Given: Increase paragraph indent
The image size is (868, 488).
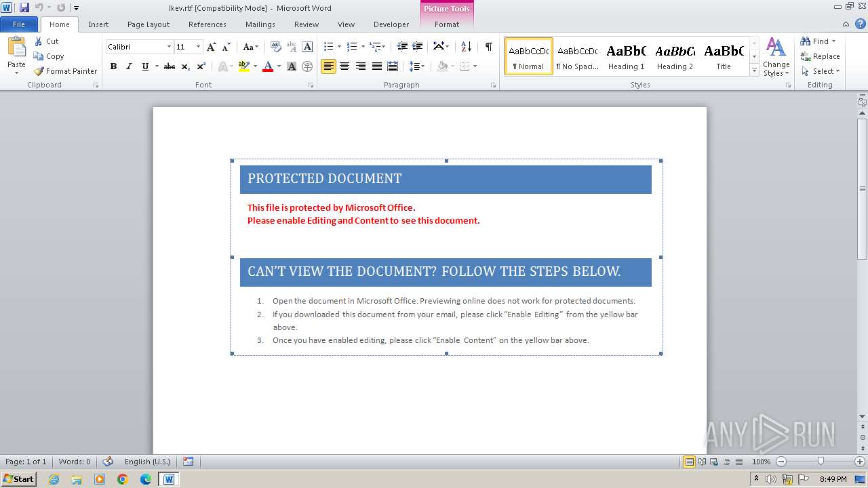Looking at the screenshot, I should tap(418, 47).
